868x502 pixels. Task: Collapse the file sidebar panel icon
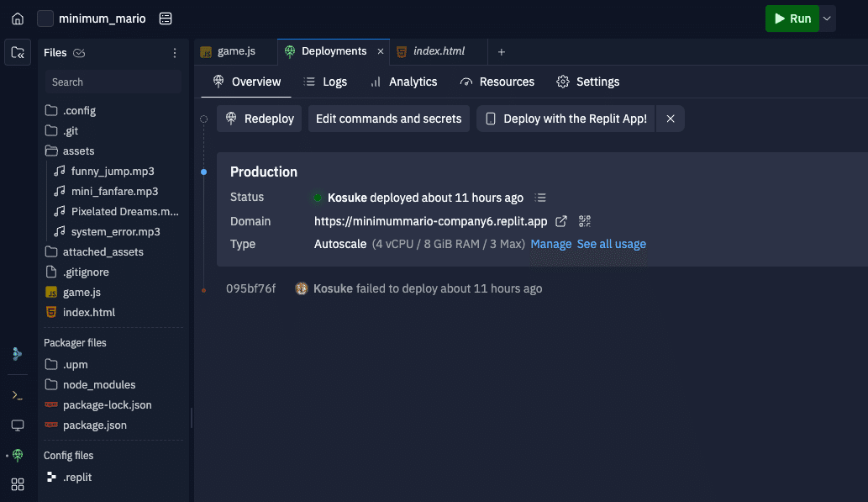click(x=18, y=53)
